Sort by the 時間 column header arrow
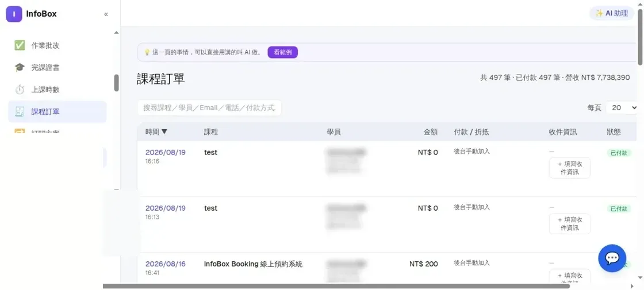The height and width of the screenshot is (290, 644). (164, 132)
